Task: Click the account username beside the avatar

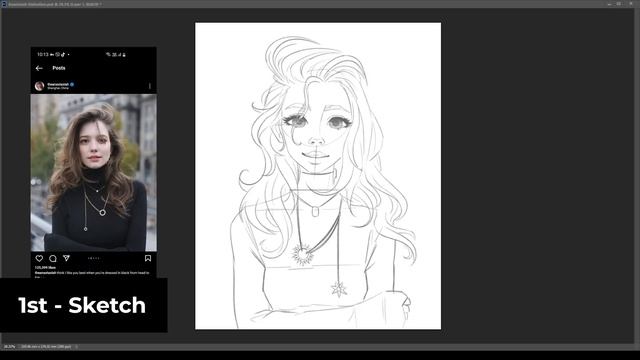Action: click(58, 84)
